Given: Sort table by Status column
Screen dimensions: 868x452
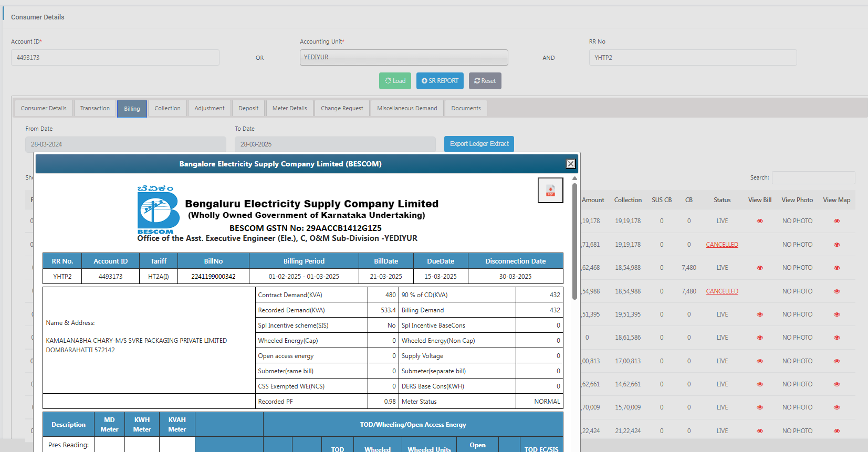Looking at the screenshot, I should [722, 200].
